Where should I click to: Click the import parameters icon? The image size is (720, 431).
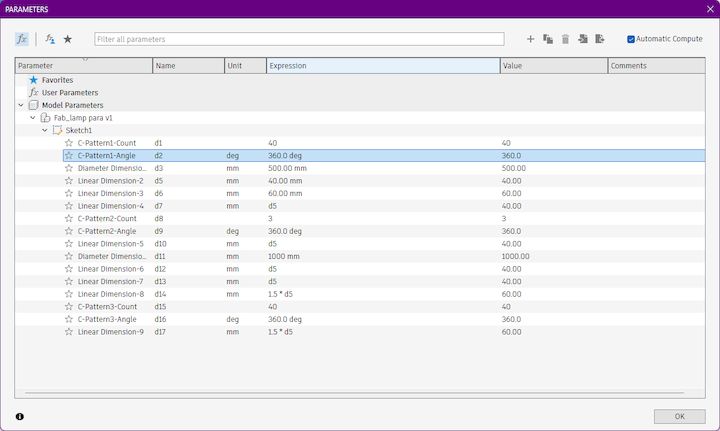[x=583, y=39]
